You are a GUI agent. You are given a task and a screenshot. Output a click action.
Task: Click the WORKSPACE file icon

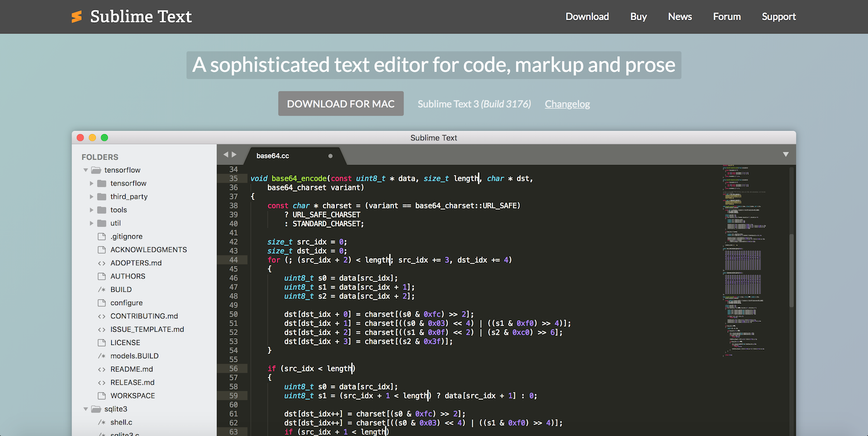pos(101,396)
